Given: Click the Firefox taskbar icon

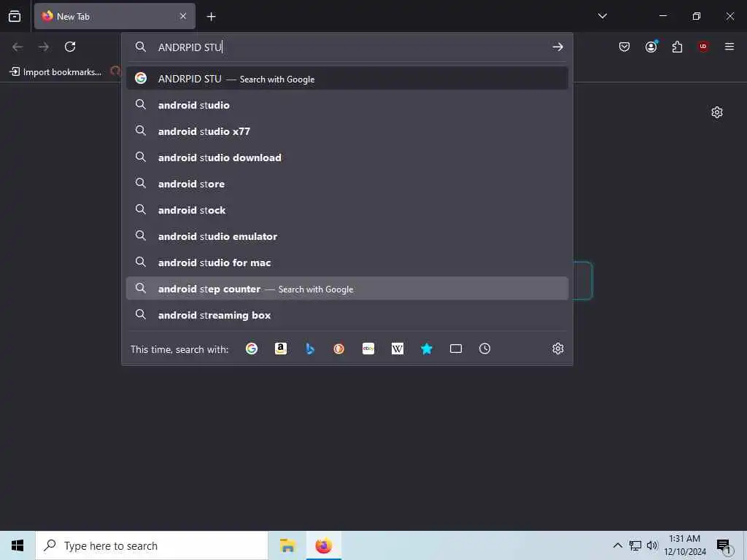Looking at the screenshot, I should [x=323, y=545].
